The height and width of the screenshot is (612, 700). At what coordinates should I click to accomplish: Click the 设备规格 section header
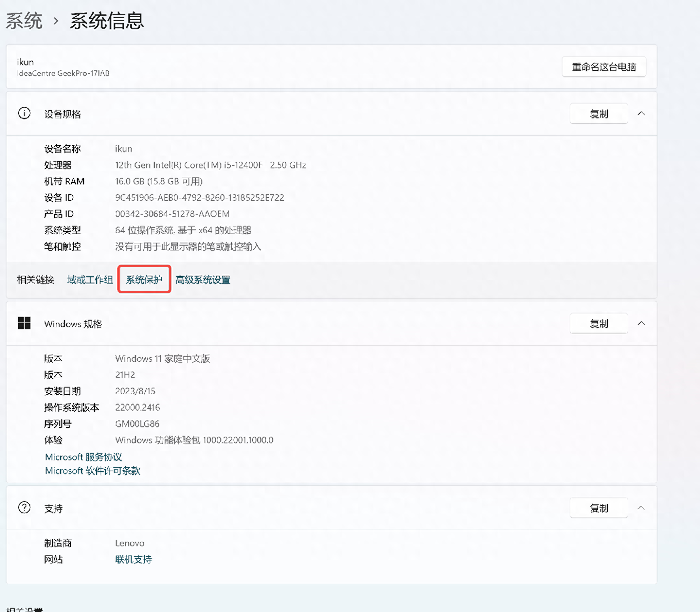coord(63,114)
